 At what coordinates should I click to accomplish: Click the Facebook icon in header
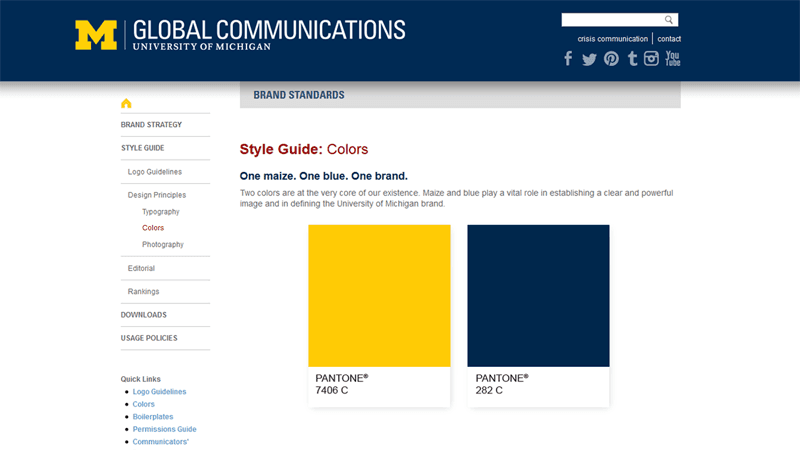[568, 59]
